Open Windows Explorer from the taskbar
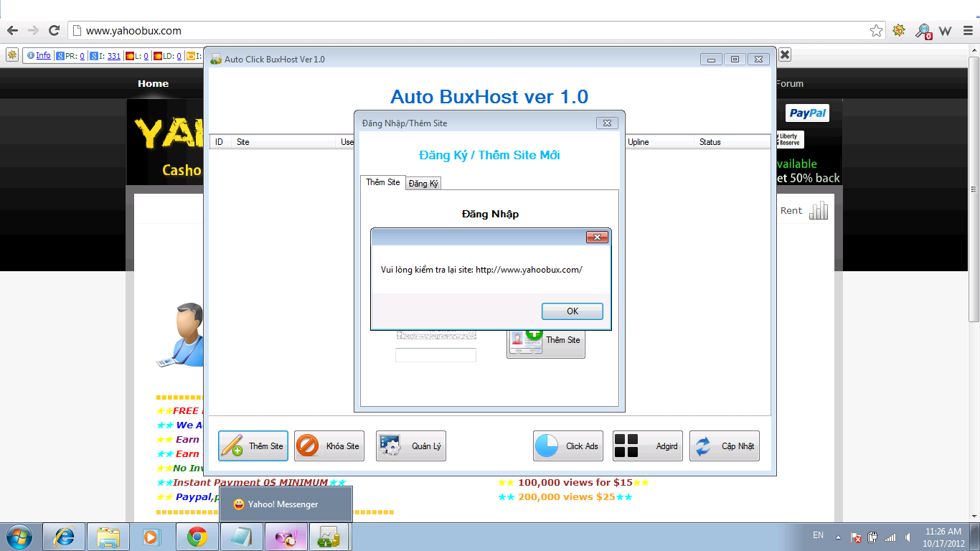 [108, 537]
